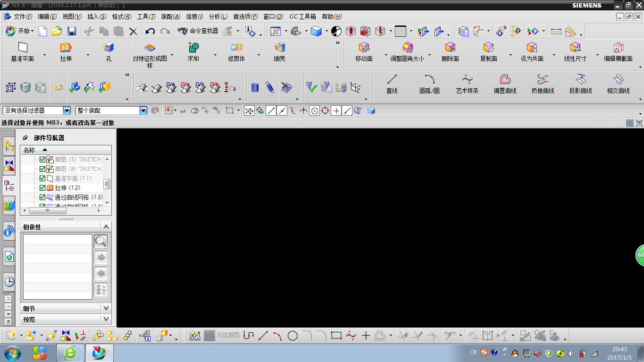Viewport: 644px width, 362px height.
Task: Click the cylinder spring tool icon
Action: click(x=255, y=87)
